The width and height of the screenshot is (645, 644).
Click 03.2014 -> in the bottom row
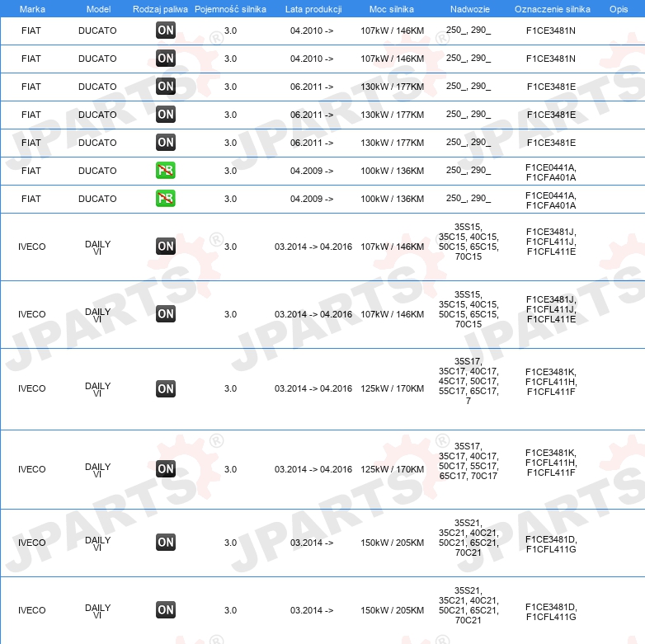312,610
